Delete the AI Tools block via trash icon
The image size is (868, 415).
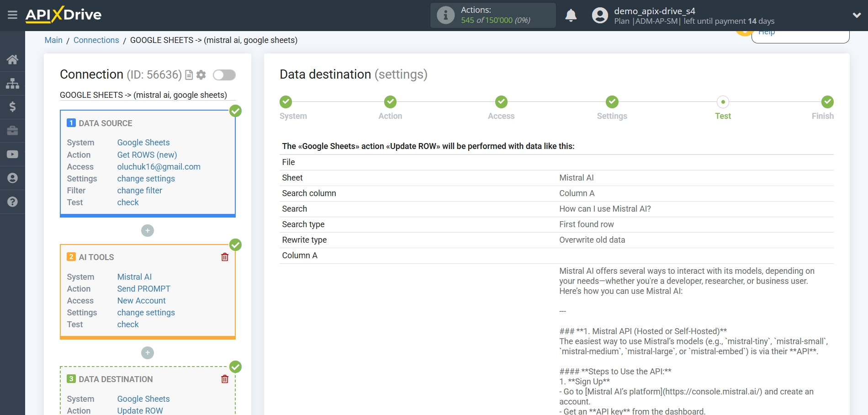(x=224, y=257)
